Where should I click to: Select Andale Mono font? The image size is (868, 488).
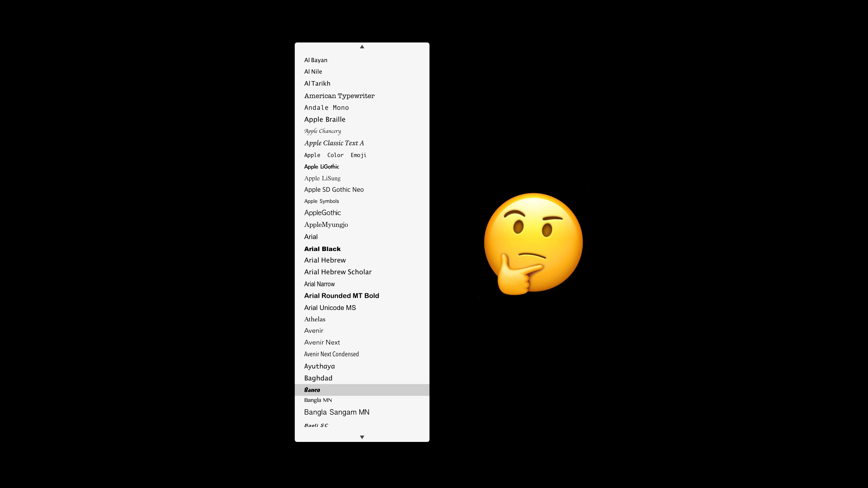coord(362,108)
